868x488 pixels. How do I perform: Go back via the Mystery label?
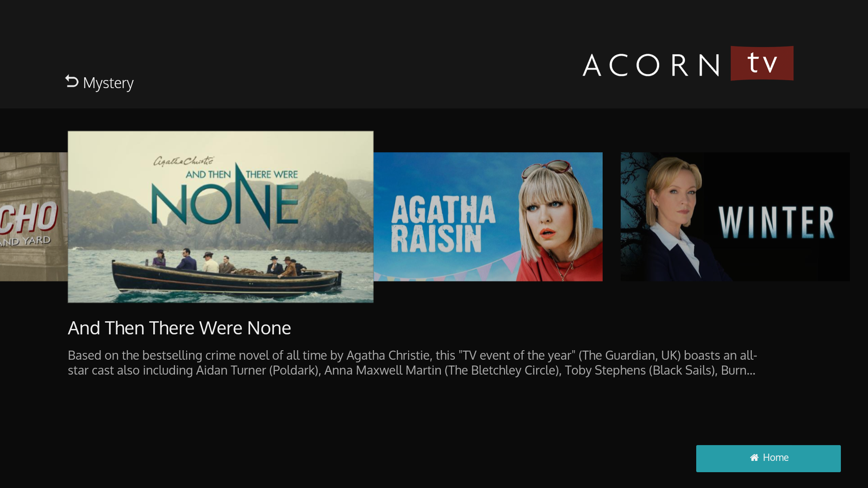click(x=108, y=83)
